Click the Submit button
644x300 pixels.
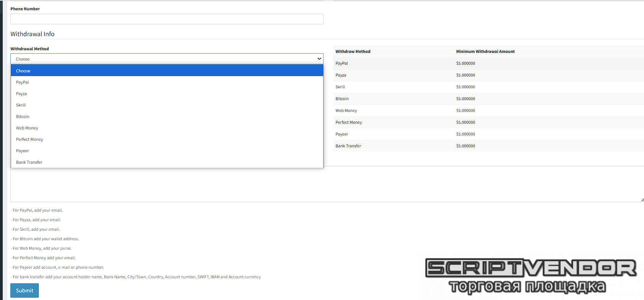pyautogui.click(x=24, y=290)
